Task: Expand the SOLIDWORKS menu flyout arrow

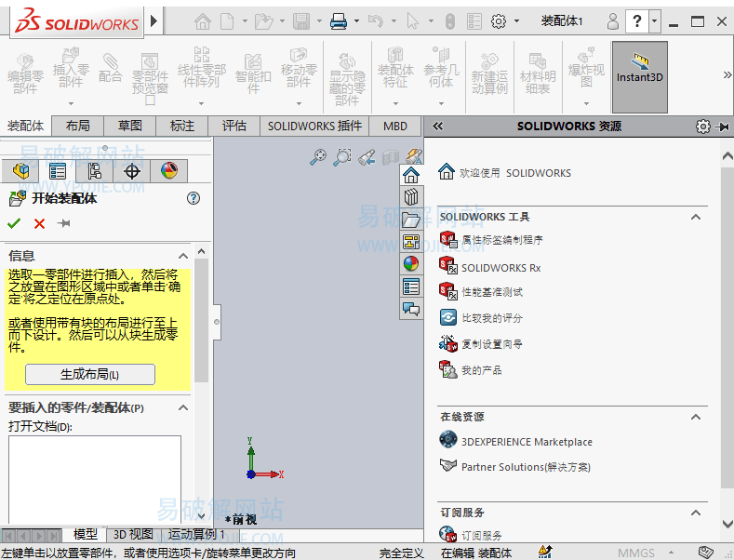Action: point(154,21)
